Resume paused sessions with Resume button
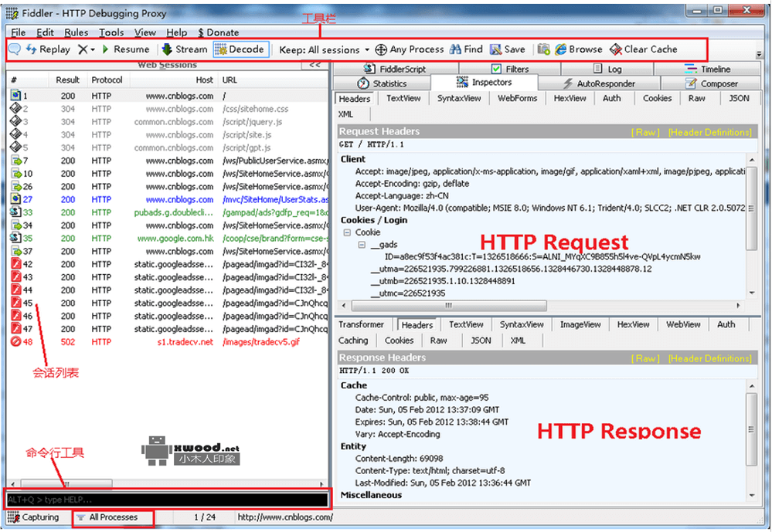This screenshot has width=772, height=532. click(x=125, y=49)
